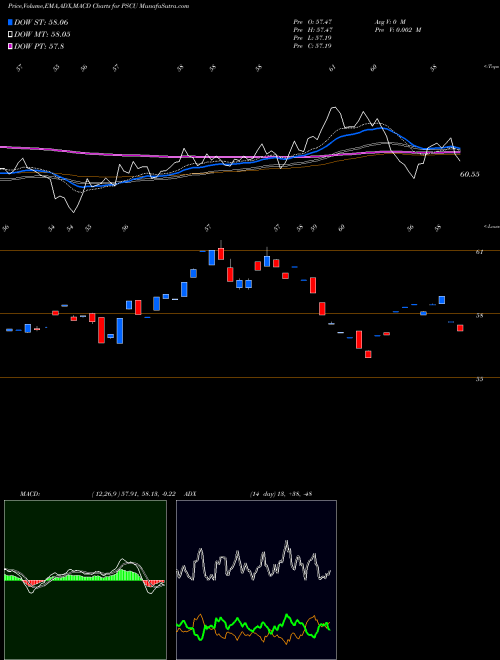
Task: Click the 55 price axis label
Action: (x=479, y=379)
